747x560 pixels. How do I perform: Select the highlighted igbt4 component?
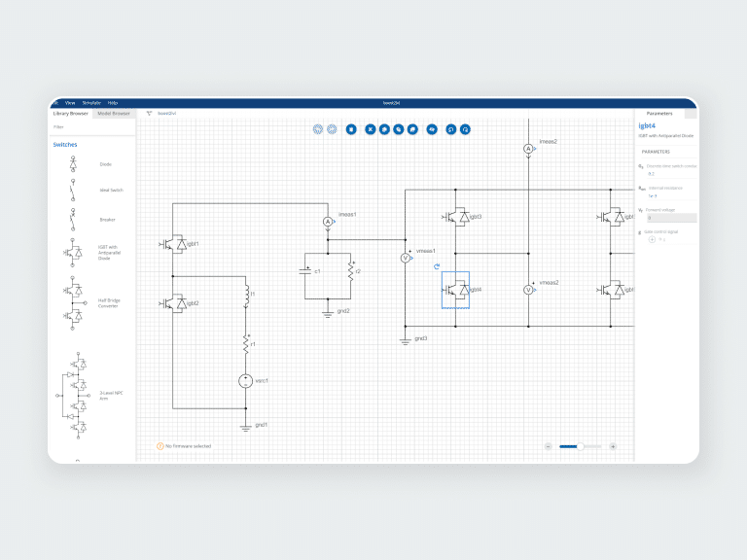[455, 290]
